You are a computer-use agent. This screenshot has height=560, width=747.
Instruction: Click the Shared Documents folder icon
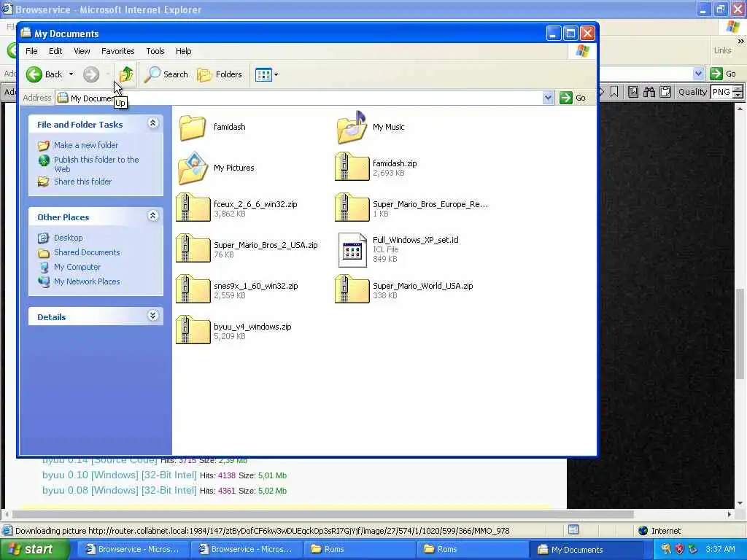point(43,253)
